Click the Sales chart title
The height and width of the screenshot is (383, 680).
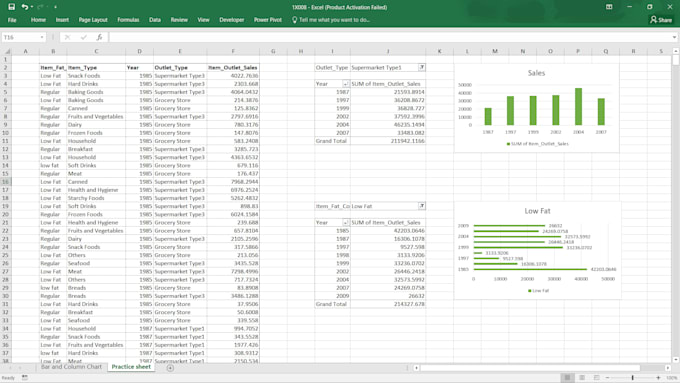click(536, 73)
